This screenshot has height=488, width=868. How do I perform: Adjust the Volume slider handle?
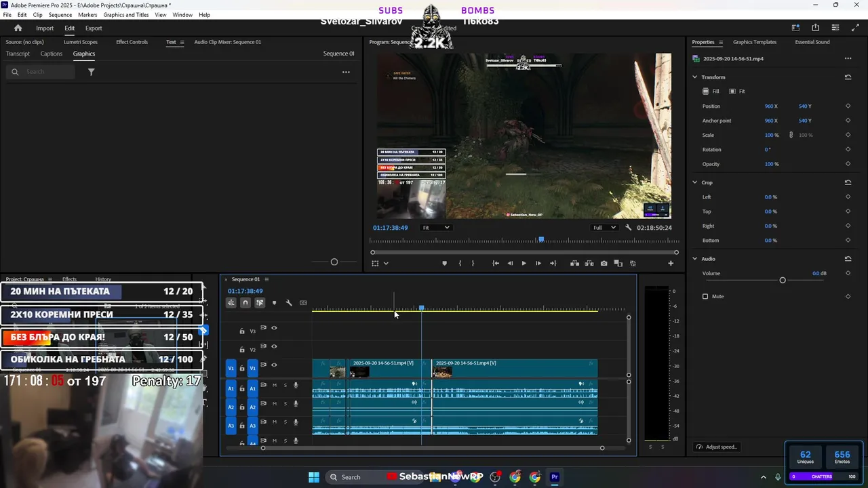[783, 280]
